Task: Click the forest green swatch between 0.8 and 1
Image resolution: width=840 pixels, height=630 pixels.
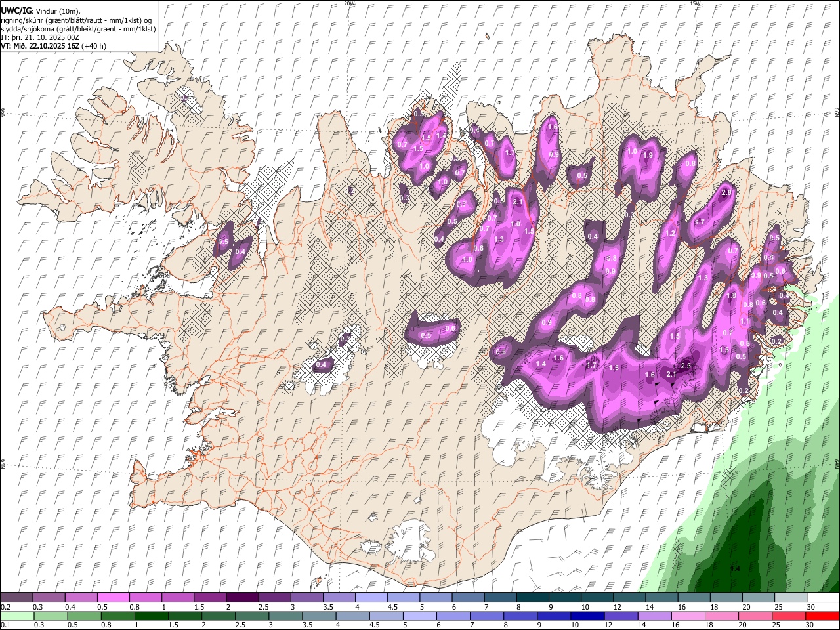Action: pos(117,616)
